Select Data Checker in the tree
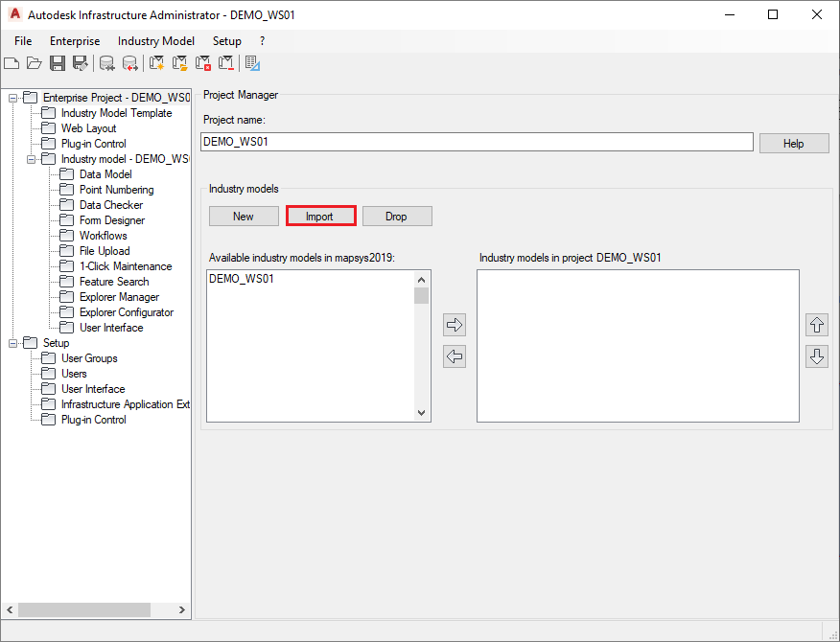Viewport: 840px width, 642px height. [111, 205]
